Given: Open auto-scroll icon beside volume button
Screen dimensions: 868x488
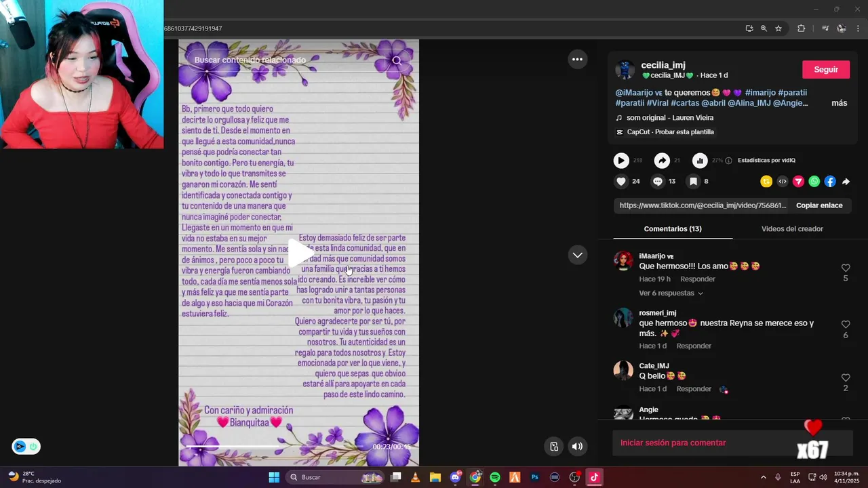Looking at the screenshot, I should pyautogui.click(x=554, y=446).
